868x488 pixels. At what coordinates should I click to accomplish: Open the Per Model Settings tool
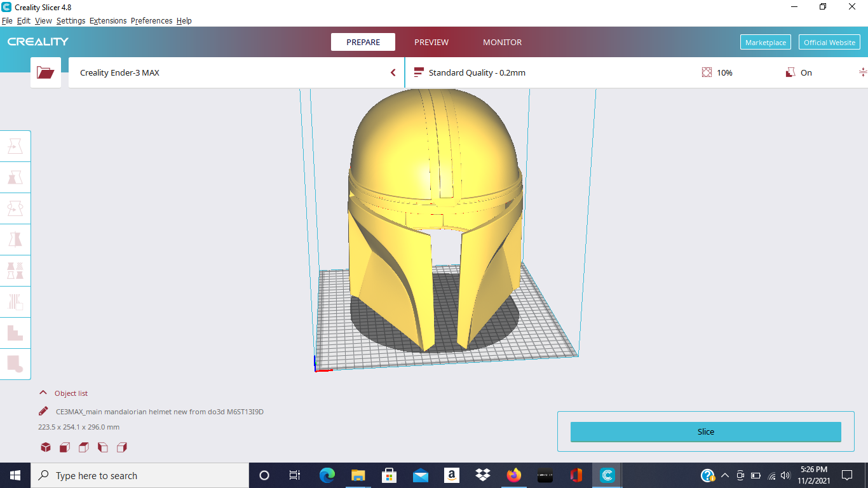[x=15, y=271]
